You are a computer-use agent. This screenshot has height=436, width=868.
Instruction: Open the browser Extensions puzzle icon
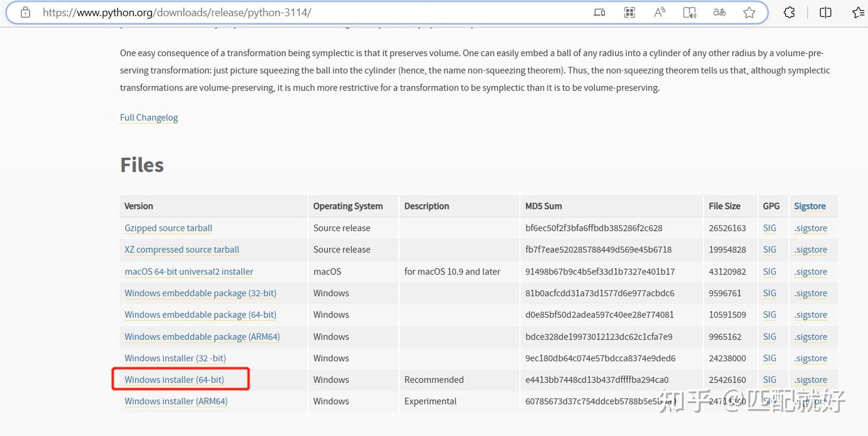tap(789, 12)
